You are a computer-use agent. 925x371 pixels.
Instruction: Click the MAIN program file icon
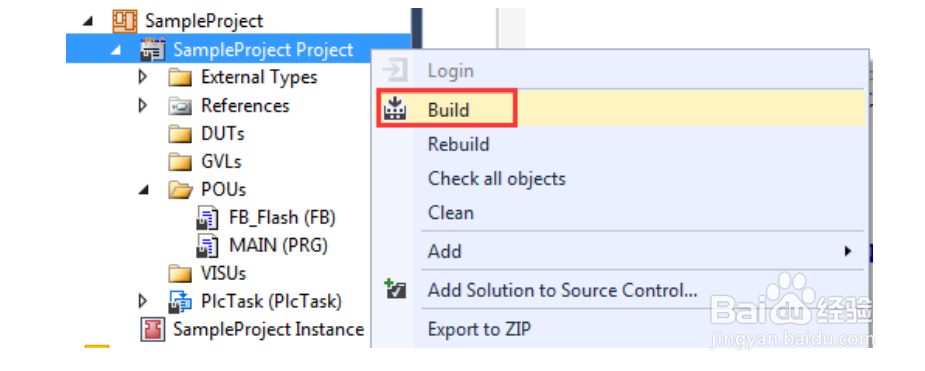207,245
